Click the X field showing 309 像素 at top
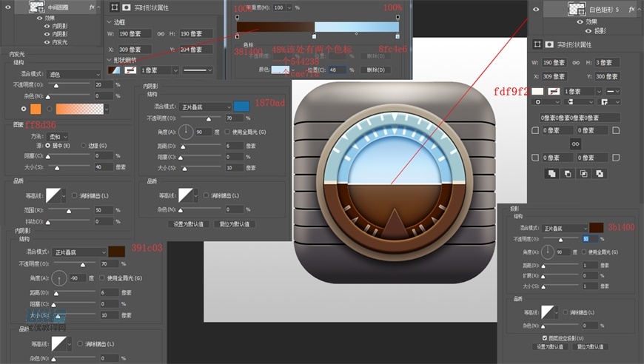Screen dimensions: 644x364 click(136, 50)
